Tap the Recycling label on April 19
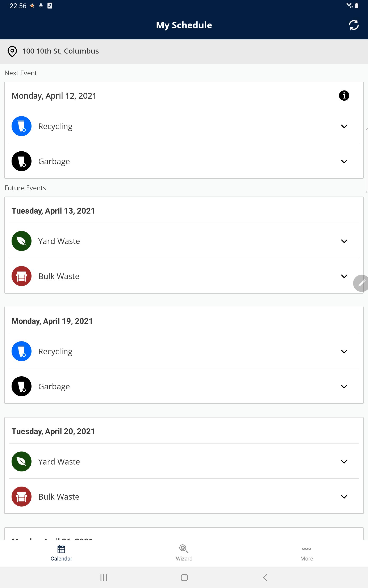This screenshot has height=588, width=368. point(55,352)
